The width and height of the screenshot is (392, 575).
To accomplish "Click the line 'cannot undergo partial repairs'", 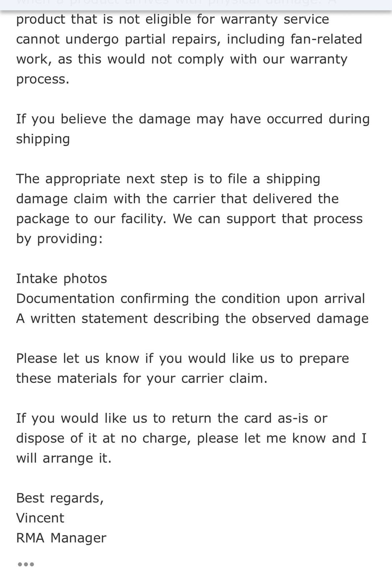I will [189, 39].
